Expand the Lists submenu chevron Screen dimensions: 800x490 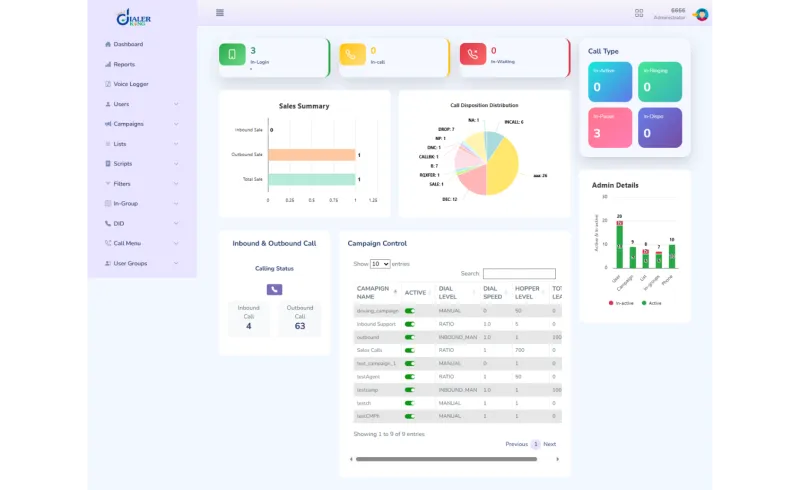pos(176,144)
